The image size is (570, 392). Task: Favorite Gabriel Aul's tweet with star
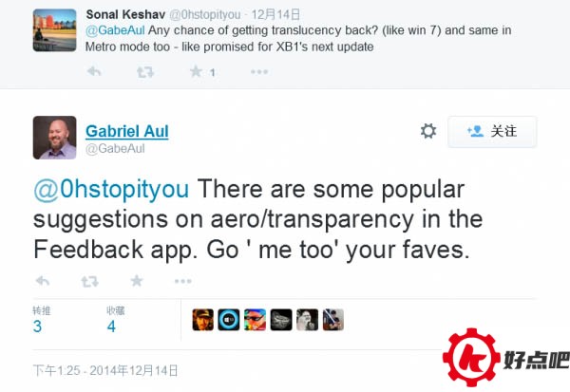click(137, 280)
